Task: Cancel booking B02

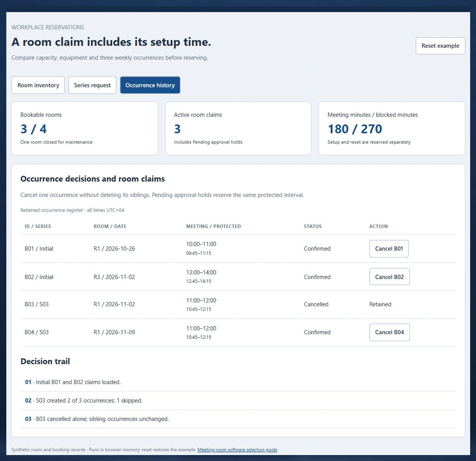Action: 389,277
